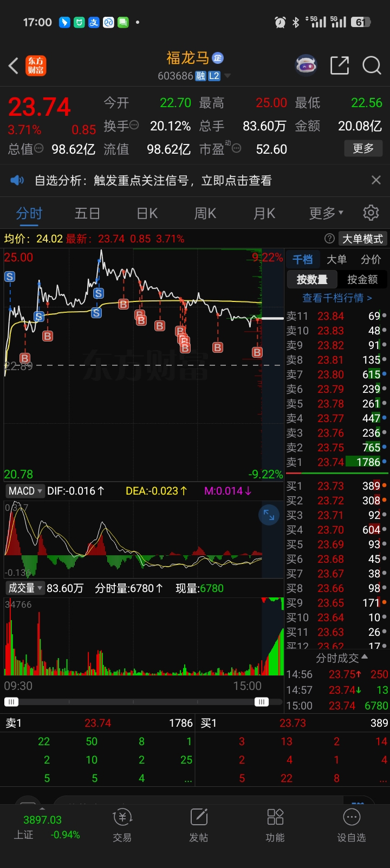The height and width of the screenshot is (868, 390).
Task: Move the right timeline range handle
Action: (x=262, y=702)
